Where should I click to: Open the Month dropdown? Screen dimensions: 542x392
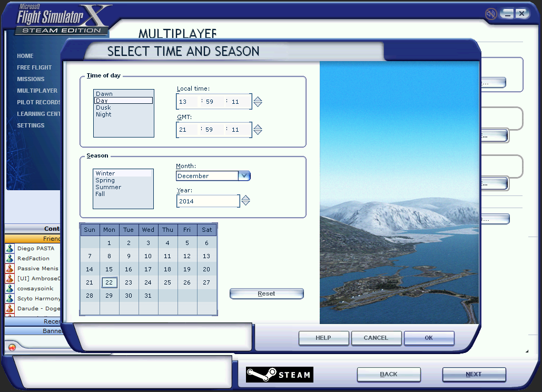244,176
